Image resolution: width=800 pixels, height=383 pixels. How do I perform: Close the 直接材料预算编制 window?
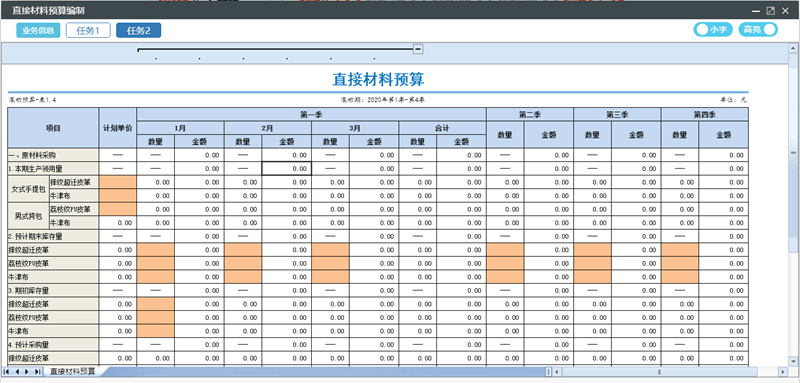pos(785,11)
